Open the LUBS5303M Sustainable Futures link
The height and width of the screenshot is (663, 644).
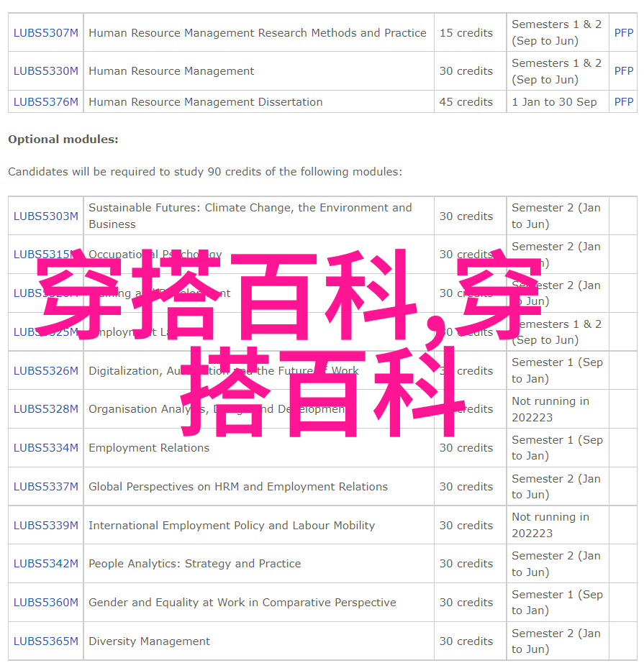[x=45, y=216]
